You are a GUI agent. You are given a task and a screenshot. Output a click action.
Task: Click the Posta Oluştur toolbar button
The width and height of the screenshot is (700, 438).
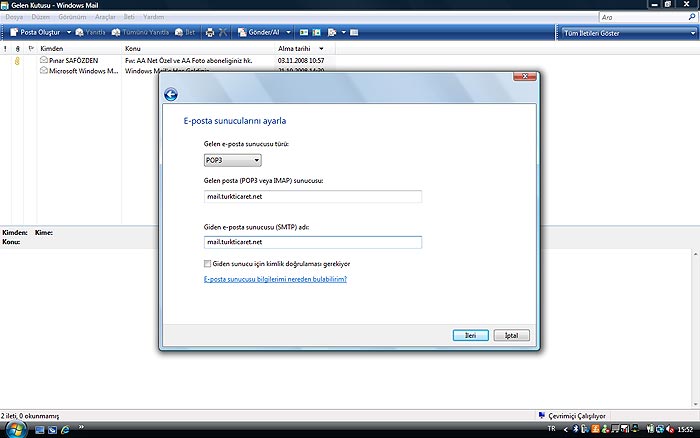[x=35, y=32]
